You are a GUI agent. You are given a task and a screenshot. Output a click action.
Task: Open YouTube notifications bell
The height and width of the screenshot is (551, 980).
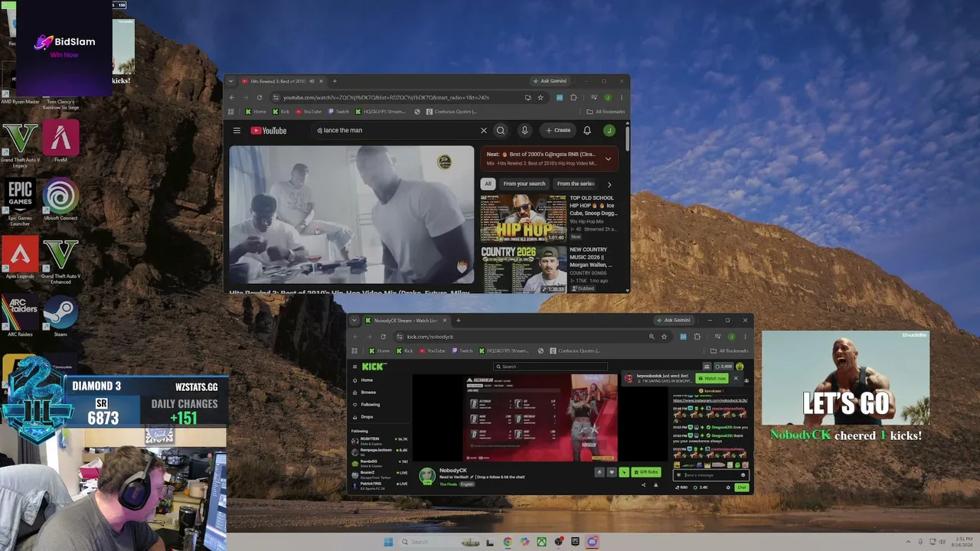click(x=587, y=131)
